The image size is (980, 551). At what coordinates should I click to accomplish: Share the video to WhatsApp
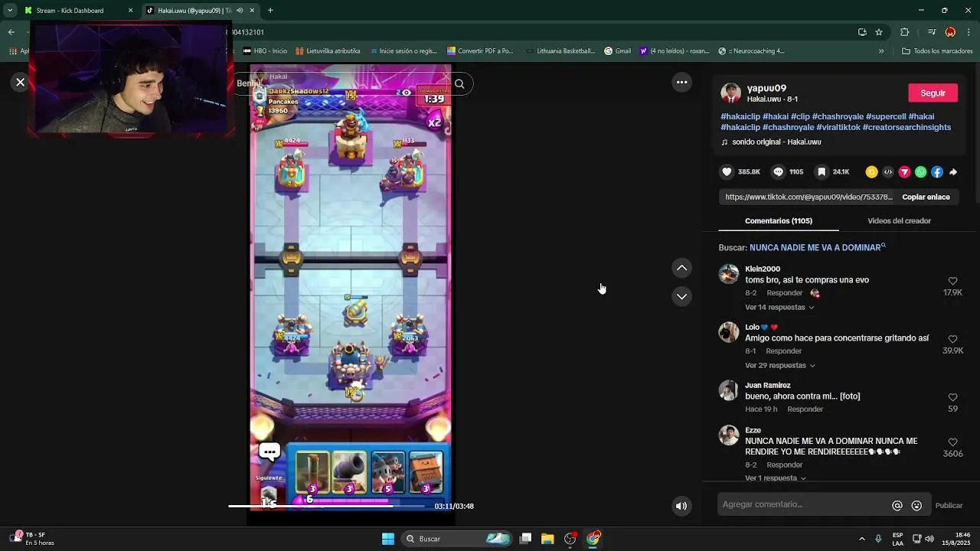920,172
